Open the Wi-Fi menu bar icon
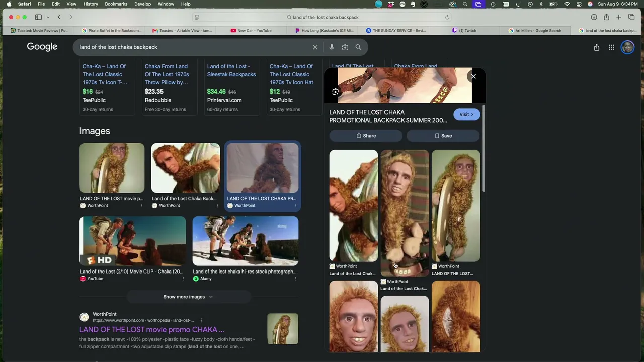 (x=567, y=4)
